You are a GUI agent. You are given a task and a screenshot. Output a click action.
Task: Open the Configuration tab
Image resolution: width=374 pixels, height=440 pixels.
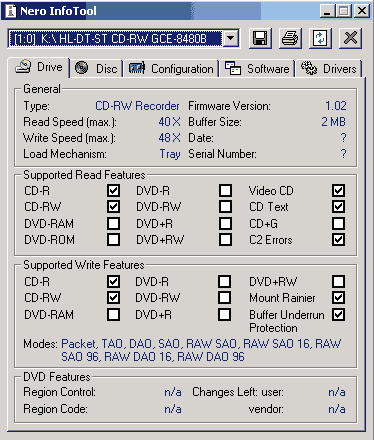point(171,69)
